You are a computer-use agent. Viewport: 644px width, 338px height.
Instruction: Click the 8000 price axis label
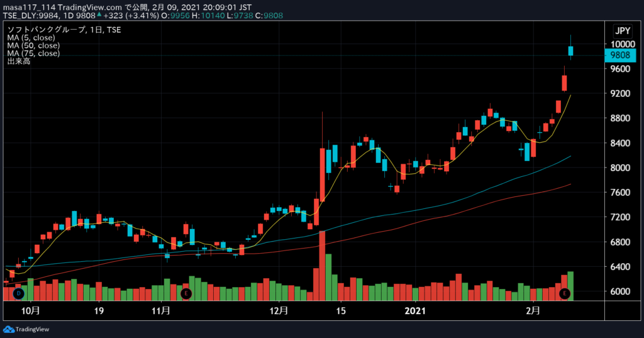pos(620,168)
